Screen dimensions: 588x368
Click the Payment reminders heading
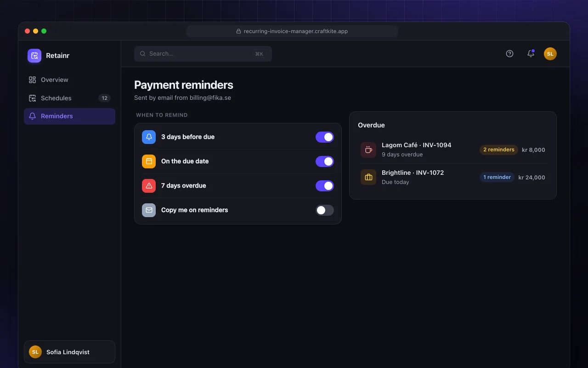184,85
